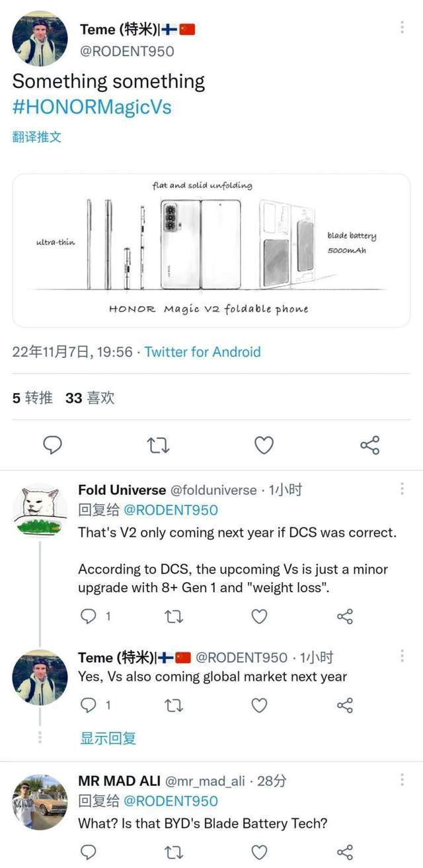Open more options on the main tweet
The image size is (423, 868).
click(402, 28)
